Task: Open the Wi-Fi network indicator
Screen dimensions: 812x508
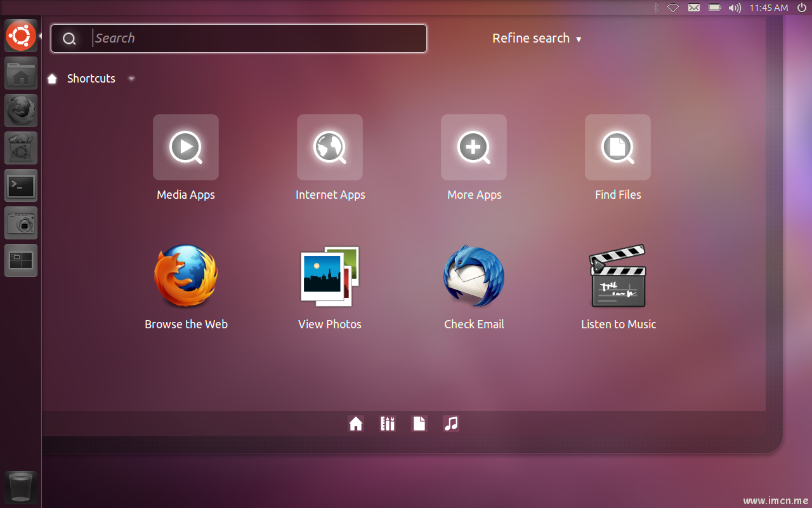Action: [x=673, y=8]
